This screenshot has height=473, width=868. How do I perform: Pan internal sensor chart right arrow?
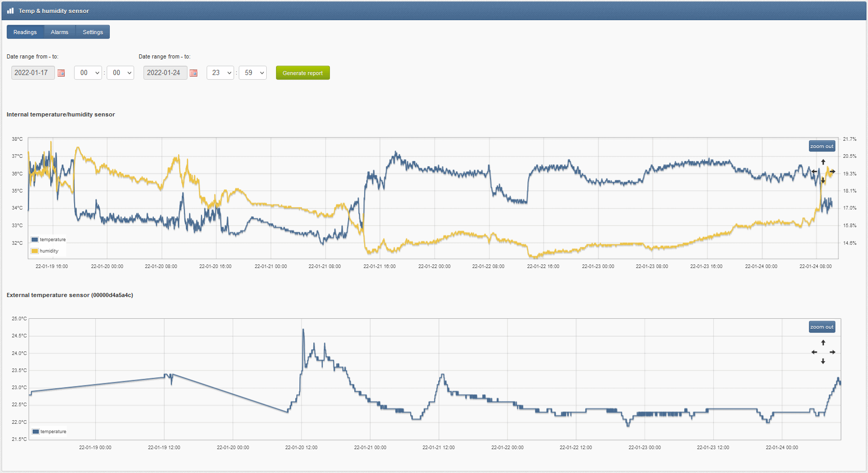[x=832, y=171]
